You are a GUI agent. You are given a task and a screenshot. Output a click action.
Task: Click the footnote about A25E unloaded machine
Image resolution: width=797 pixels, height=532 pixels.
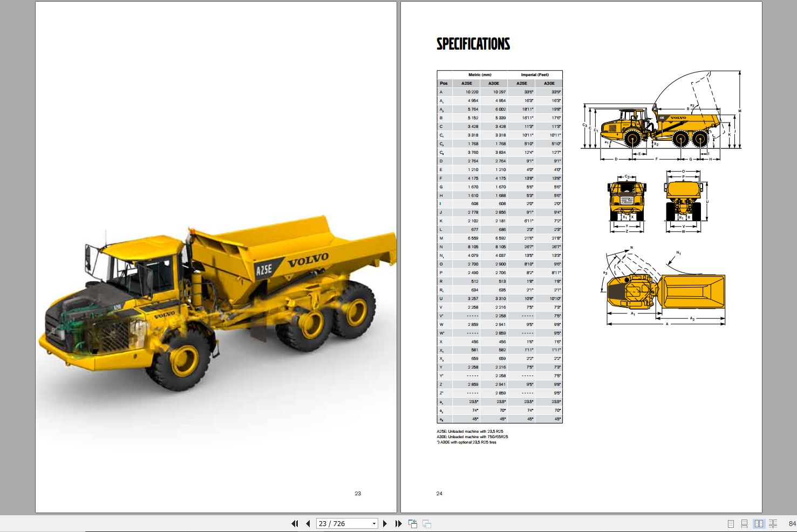pos(470,432)
